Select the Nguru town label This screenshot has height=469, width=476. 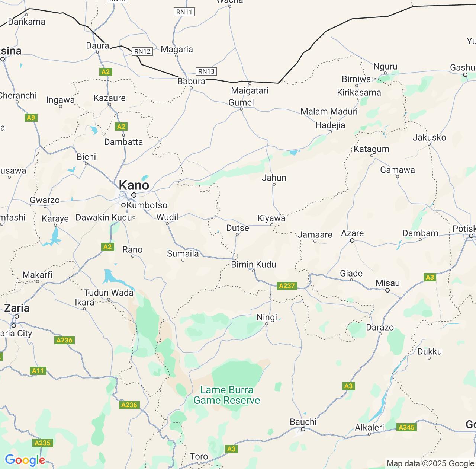pyautogui.click(x=386, y=67)
